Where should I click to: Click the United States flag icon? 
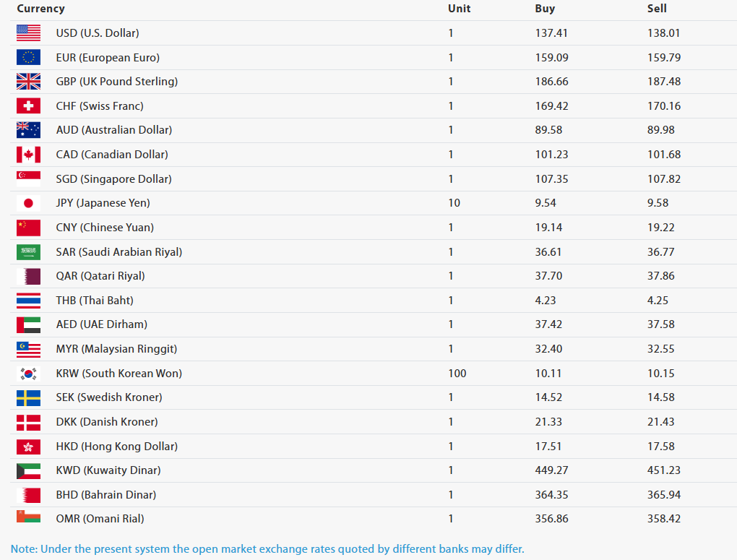click(x=28, y=33)
